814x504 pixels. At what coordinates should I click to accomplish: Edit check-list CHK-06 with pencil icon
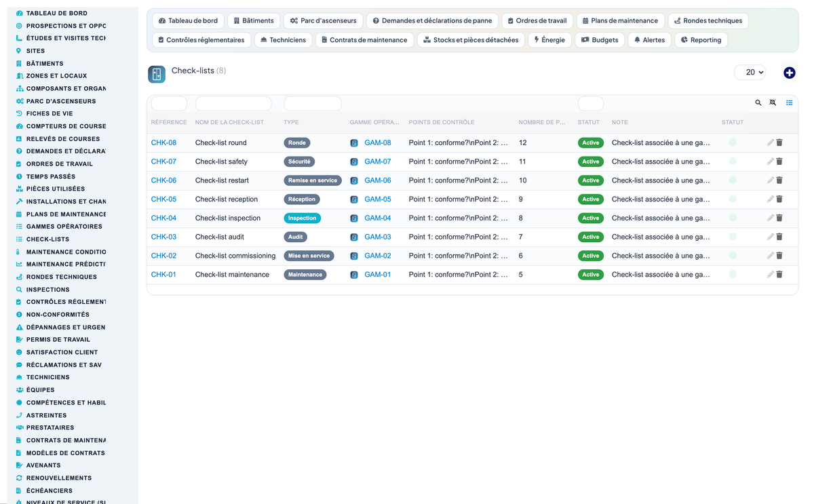coord(770,180)
